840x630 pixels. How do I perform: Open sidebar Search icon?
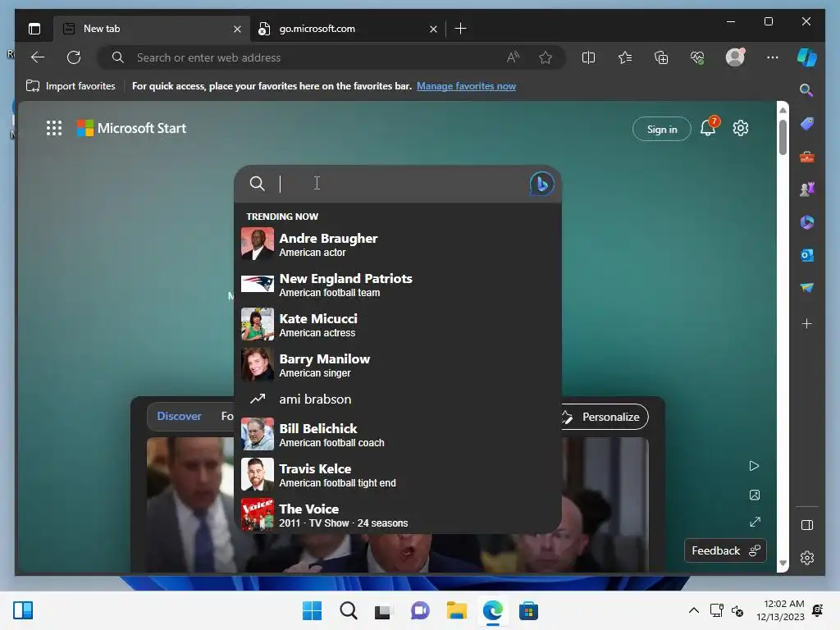[806, 90]
